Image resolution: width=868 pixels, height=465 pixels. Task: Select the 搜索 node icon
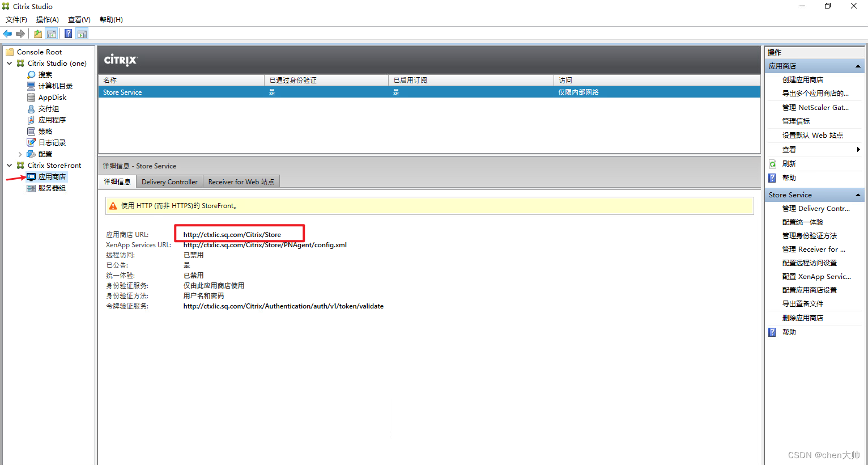[31, 75]
